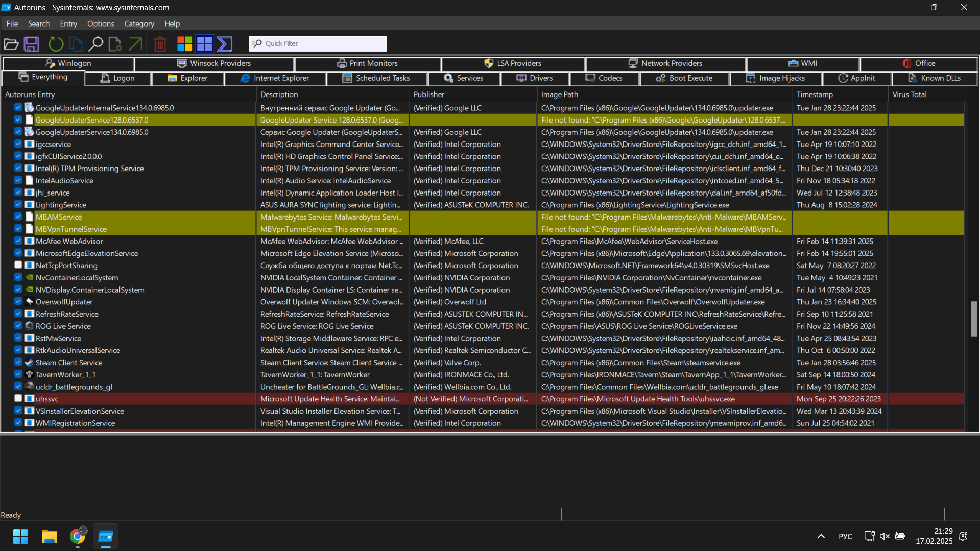The width and height of the screenshot is (980, 551).
Task: Refresh the autoruns scan
Action: tap(56, 44)
